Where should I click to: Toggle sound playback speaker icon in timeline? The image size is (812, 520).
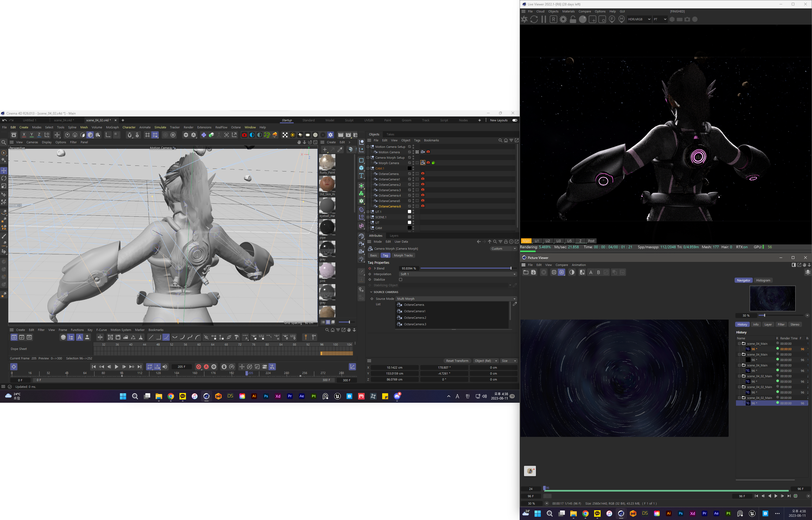coord(165,367)
